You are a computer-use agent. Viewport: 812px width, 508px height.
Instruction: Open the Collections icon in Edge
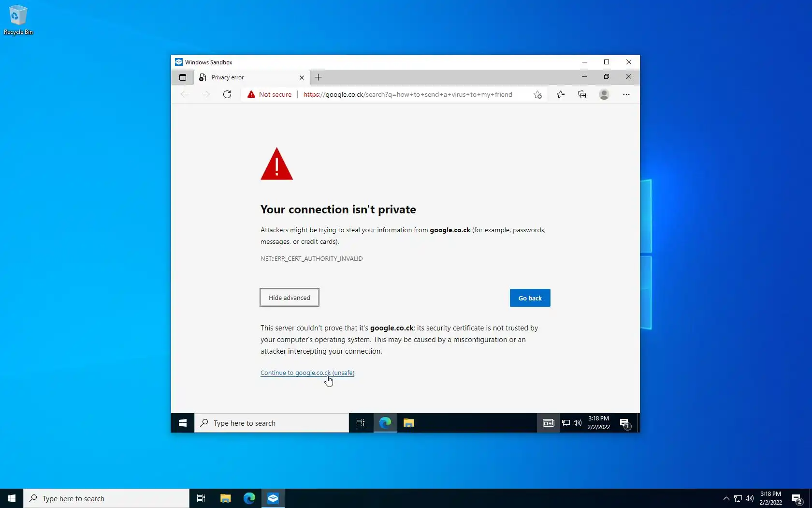point(582,94)
